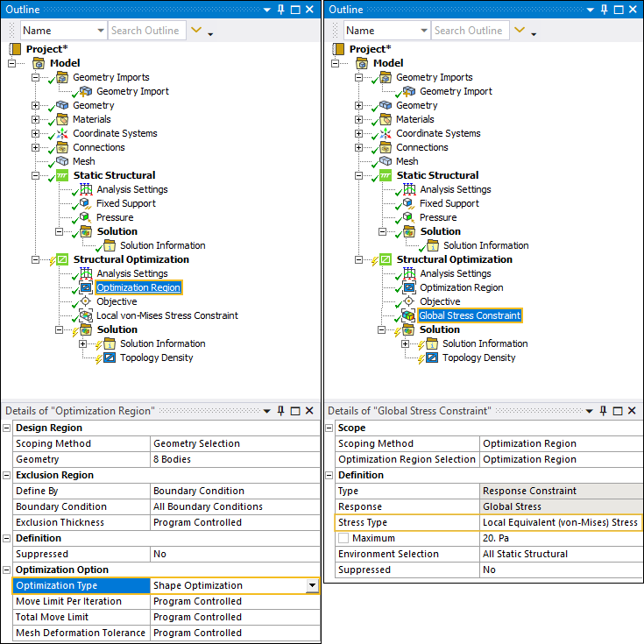Select Local von-Mises Stress Constraint item
644x644 pixels.
167,315
